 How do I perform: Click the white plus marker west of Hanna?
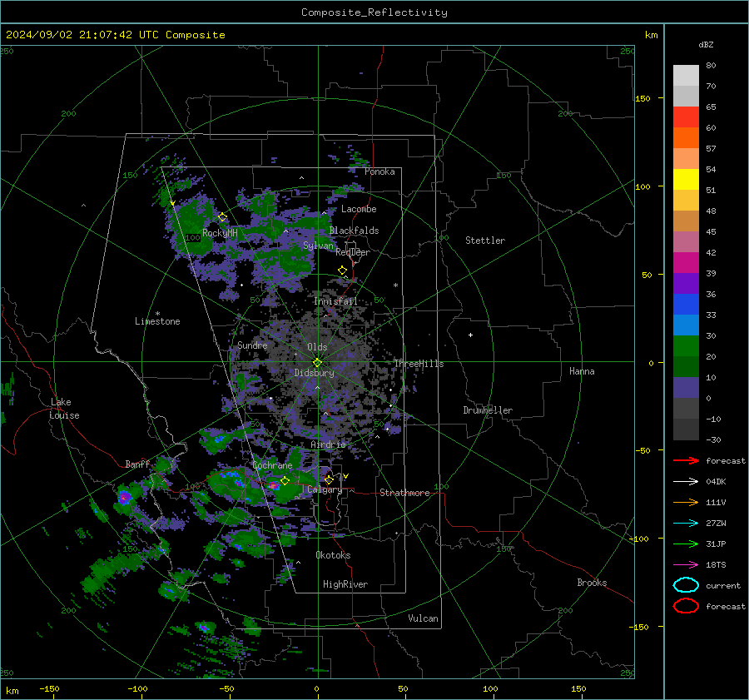coord(470,335)
